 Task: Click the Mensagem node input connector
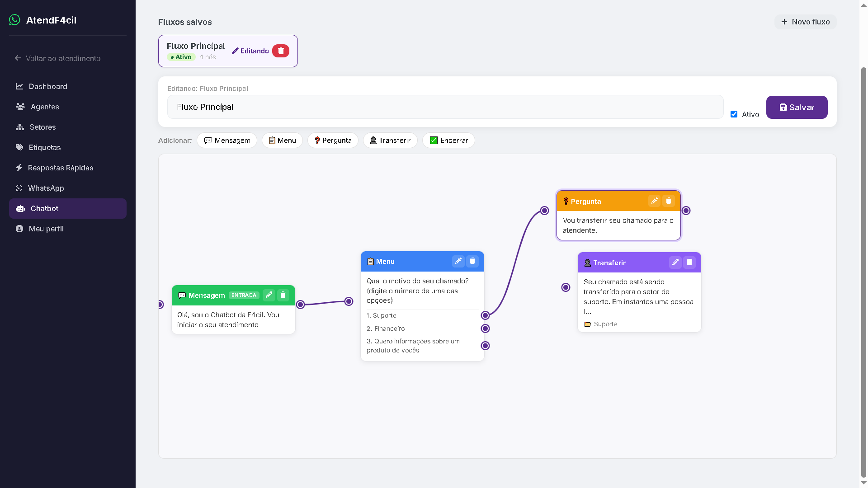coord(160,305)
